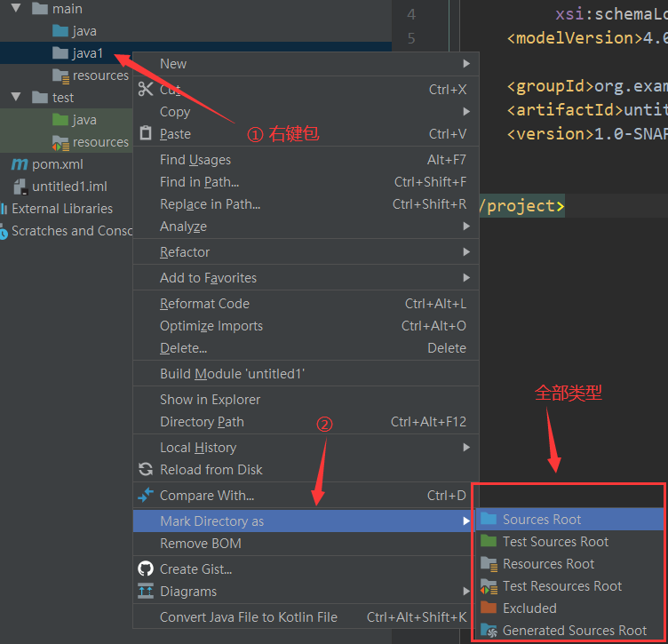Click the Compare With arrows icon
This screenshot has width=668, height=644.
point(146,495)
